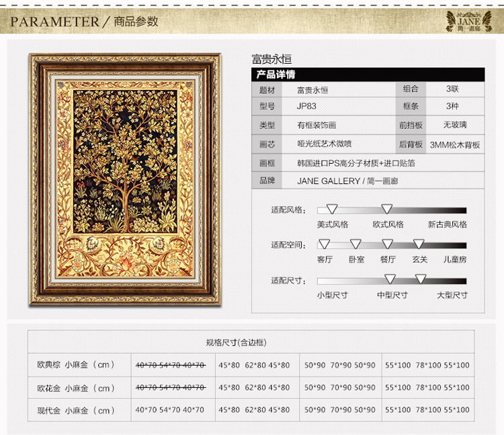504x435 pixels.
Task: Click the 组合 label cell
Action: click(x=411, y=89)
